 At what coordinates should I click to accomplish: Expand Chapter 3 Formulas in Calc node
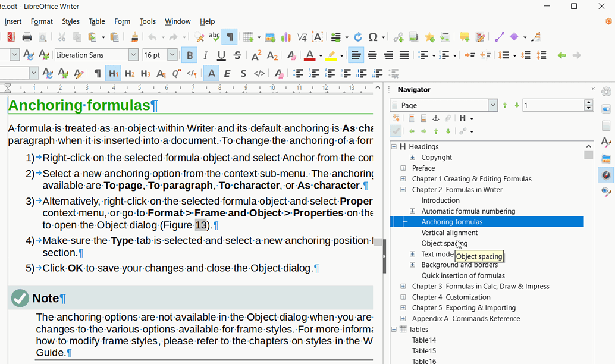tap(403, 286)
